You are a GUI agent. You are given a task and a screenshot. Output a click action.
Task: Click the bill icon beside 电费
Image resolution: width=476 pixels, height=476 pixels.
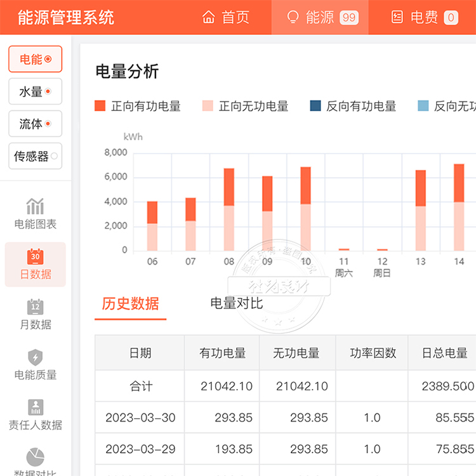click(x=397, y=17)
